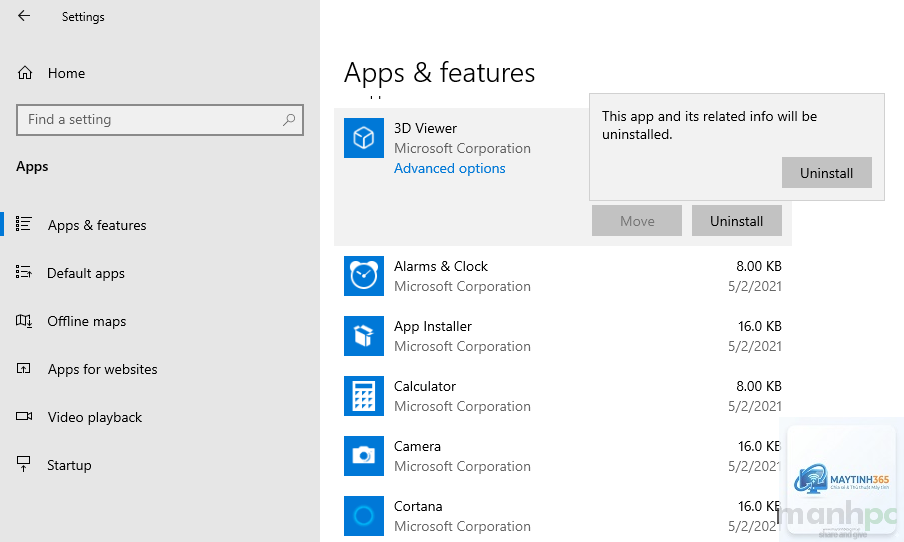This screenshot has height=542, width=904.
Task: Open the Apps for websites page
Action: [103, 369]
